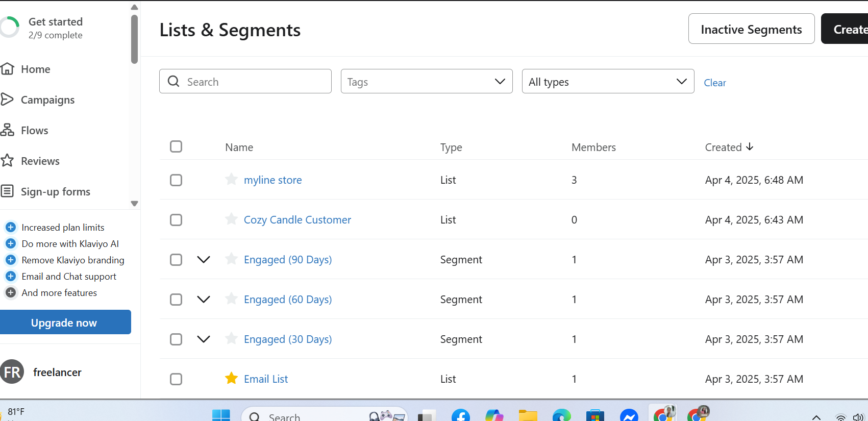Open the Reviews star icon in the sidebar
This screenshot has width=868, height=421.
pos(7,161)
